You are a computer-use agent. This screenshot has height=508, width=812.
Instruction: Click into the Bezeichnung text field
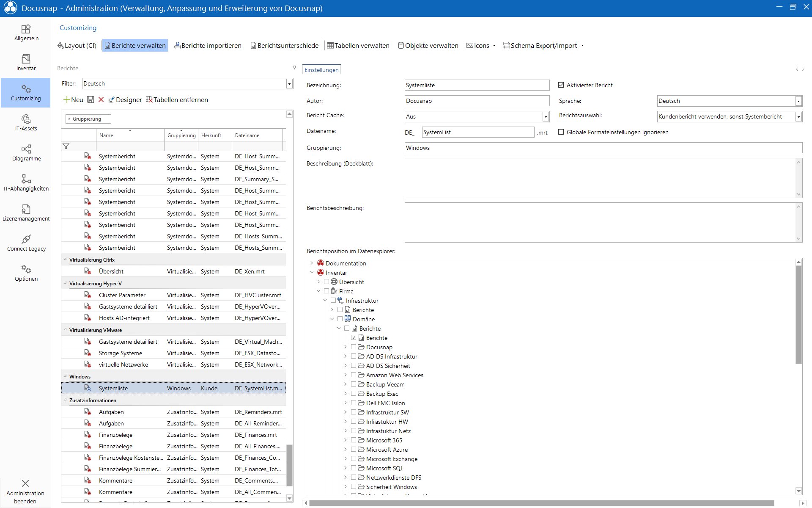point(477,85)
